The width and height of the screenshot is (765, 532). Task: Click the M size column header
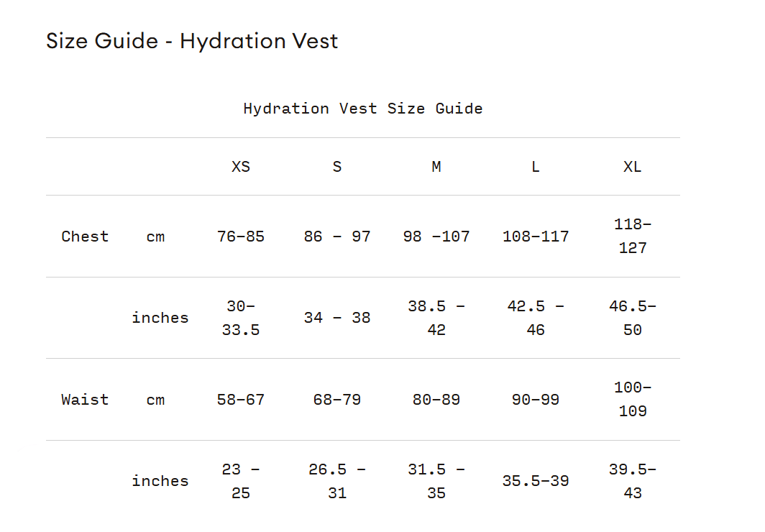(x=436, y=167)
